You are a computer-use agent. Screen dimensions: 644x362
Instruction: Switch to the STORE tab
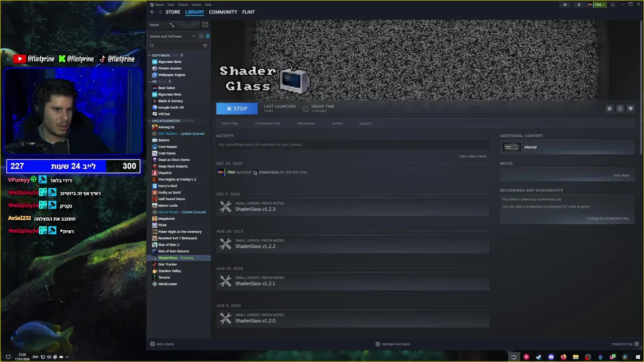pos(173,12)
